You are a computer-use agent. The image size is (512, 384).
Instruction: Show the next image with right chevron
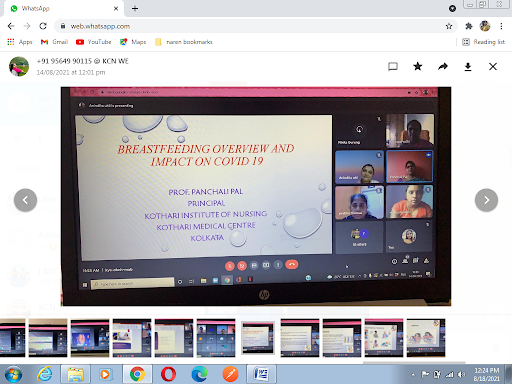click(486, 200)
